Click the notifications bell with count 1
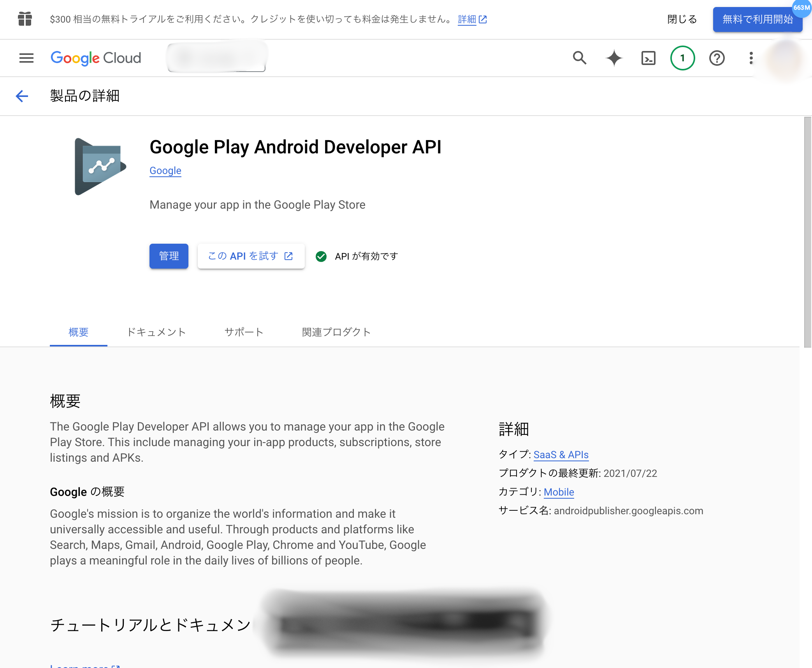This screenshot has width=812, height=668. [x=682, y=57]
